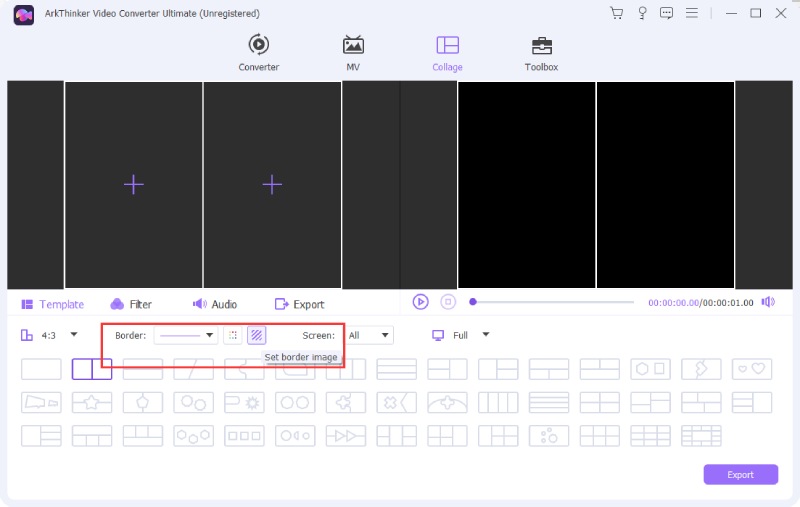Open the Audio settings tab
This screenshot has height=507, width=800.
coord(215,305)
